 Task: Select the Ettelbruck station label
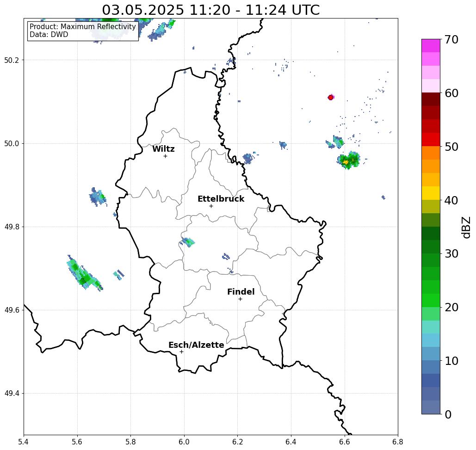(x=221, y=199)
